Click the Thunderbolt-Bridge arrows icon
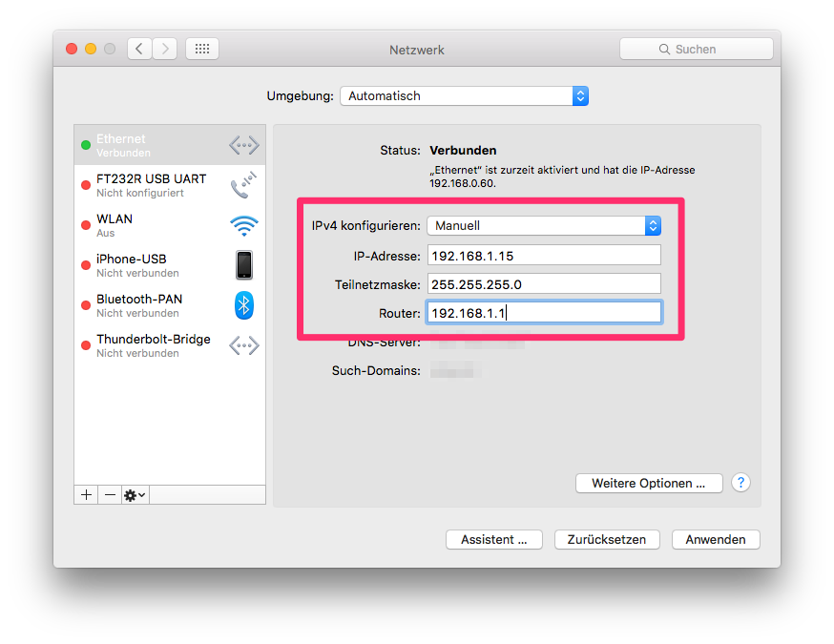Viewport: 834px width, 644px height. (x=244, y=345)
